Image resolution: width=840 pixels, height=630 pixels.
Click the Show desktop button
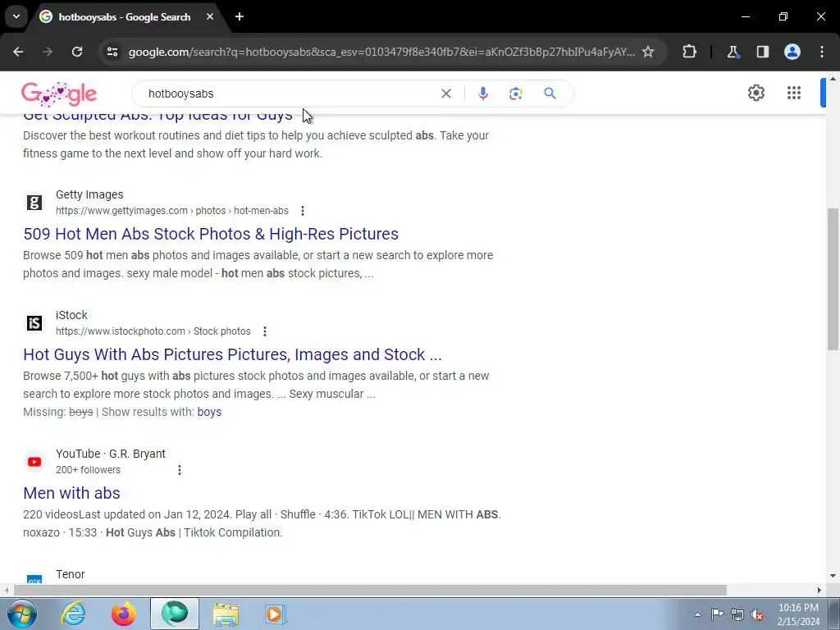(x=834, y=614)
